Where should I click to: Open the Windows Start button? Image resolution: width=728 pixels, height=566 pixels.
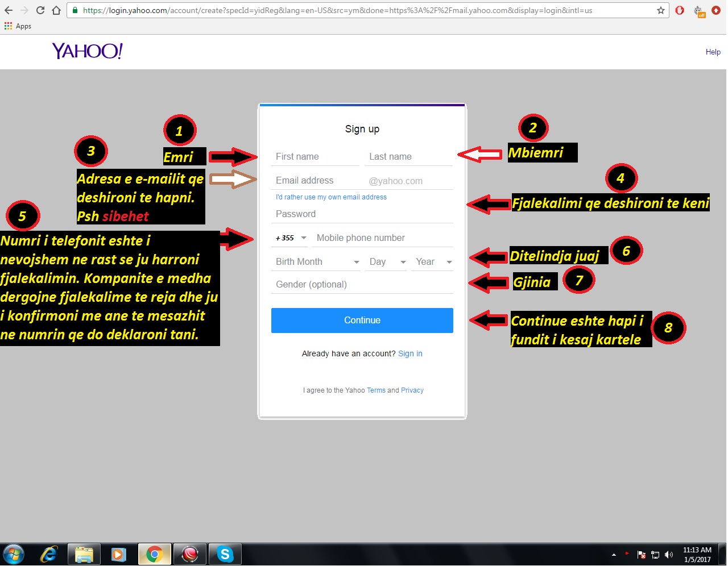click(x=14, y=554)
